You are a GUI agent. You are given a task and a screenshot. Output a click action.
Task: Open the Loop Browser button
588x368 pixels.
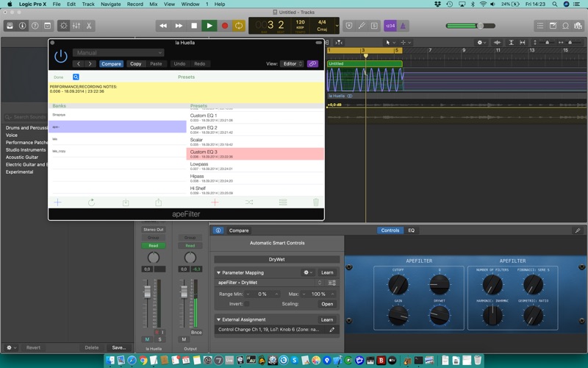pyautogui.click(x=565, y=26)
